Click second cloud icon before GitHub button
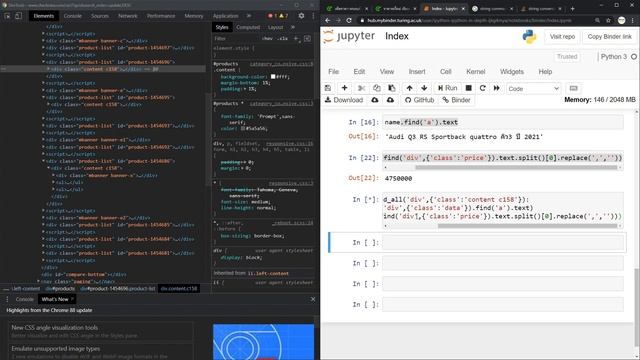 tap(390, 100)
